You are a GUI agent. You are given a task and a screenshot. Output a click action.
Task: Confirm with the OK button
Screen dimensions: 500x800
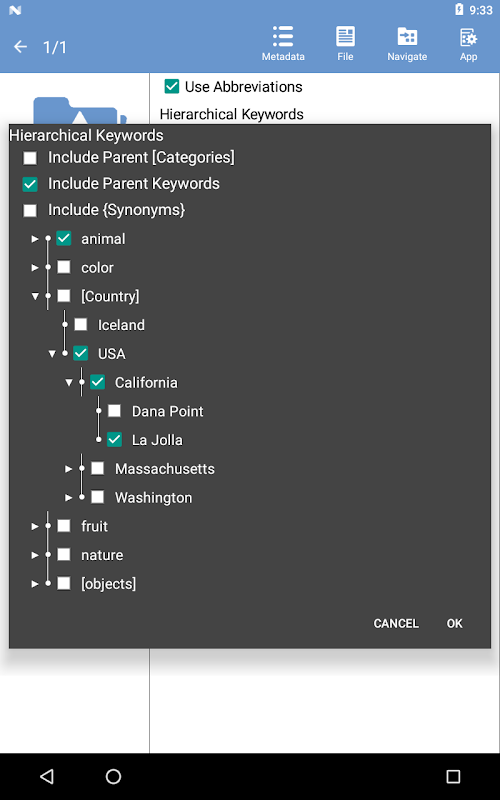point(454,623)
